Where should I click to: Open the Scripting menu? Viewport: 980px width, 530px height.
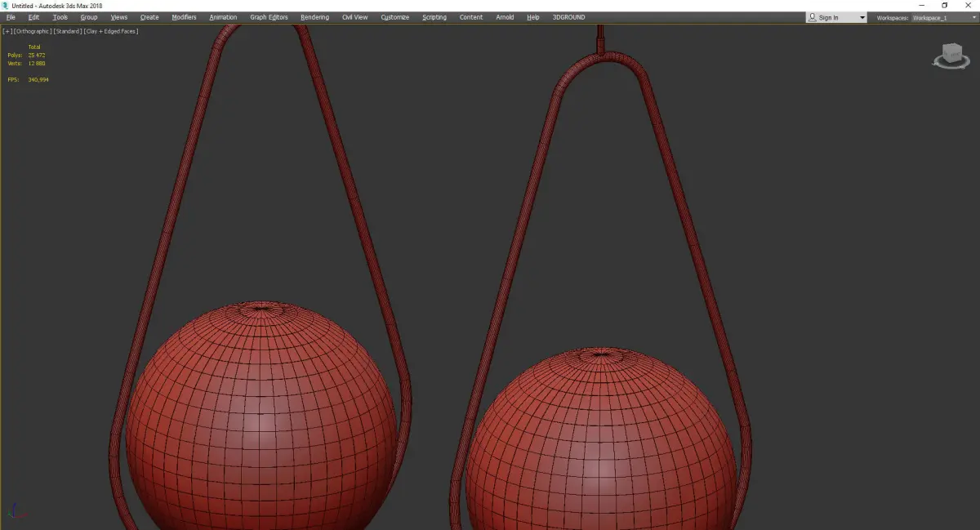point(434,17)
